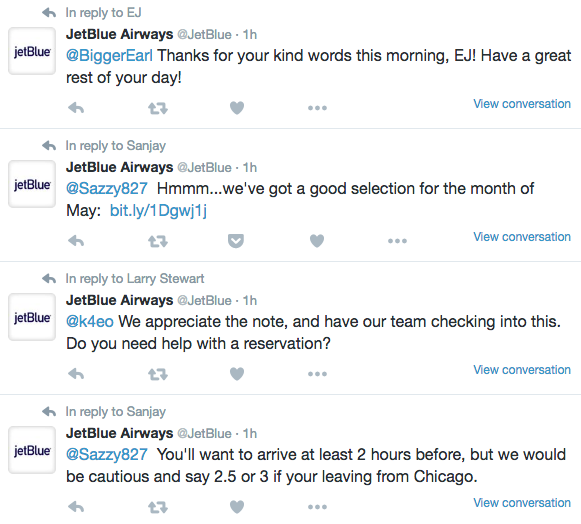Open more options on @k4eo tweet
The image size is (581, 524).
pyautogui.click(x=317, y=374)
